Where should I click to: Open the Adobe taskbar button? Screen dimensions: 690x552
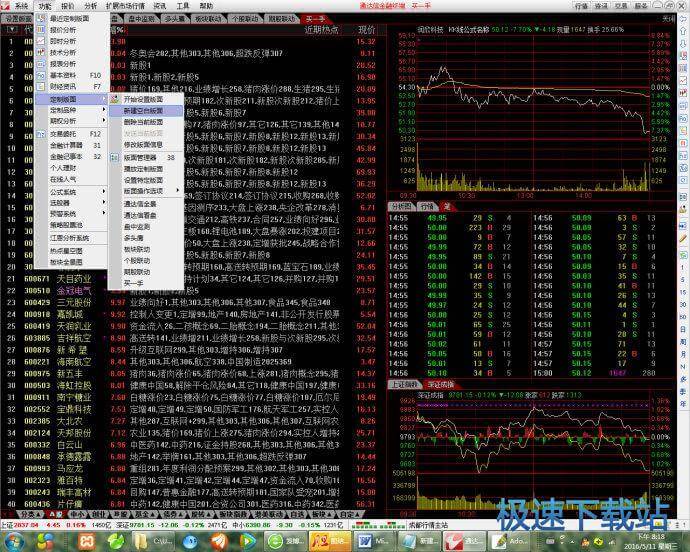[x=511, y=541]
